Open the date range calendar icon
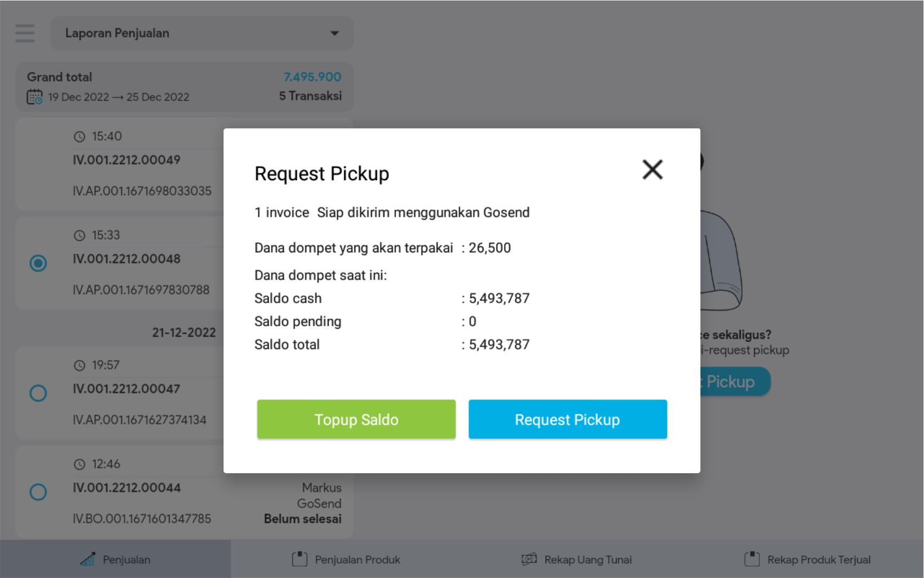The image size is (924, 578). click(35, 97)
